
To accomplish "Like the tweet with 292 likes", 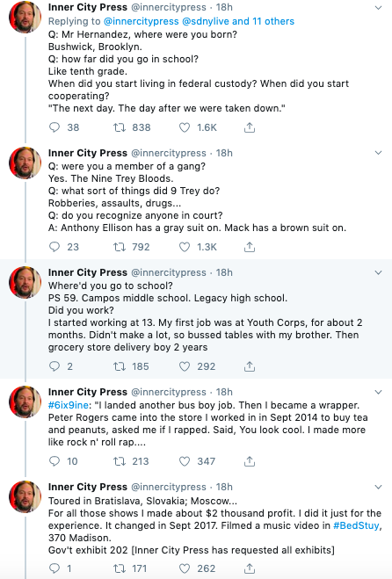I will point(185,366).
